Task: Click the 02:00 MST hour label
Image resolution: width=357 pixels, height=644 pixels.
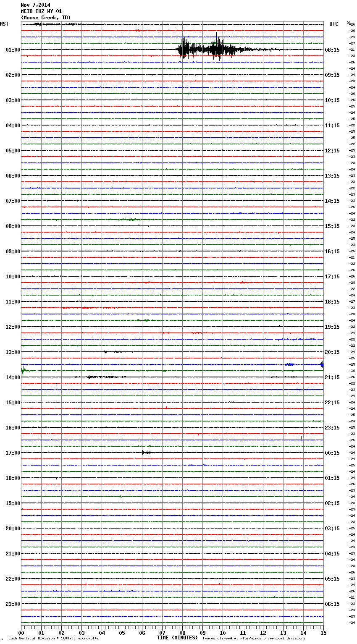Action: click(13, 75)
